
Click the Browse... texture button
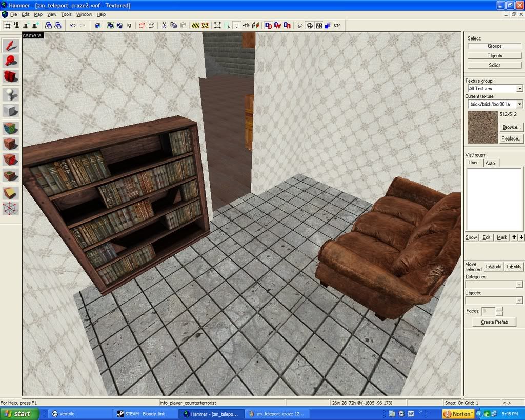pos(511,127)
